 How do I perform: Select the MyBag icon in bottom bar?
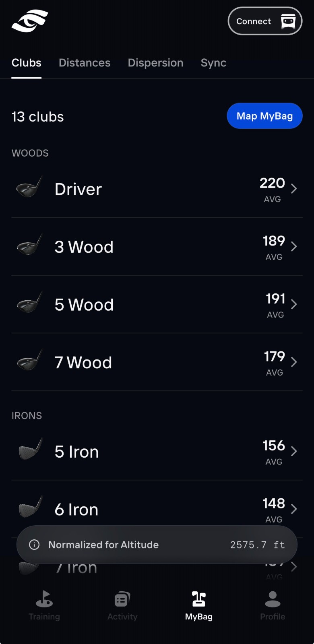pos(199,599)
